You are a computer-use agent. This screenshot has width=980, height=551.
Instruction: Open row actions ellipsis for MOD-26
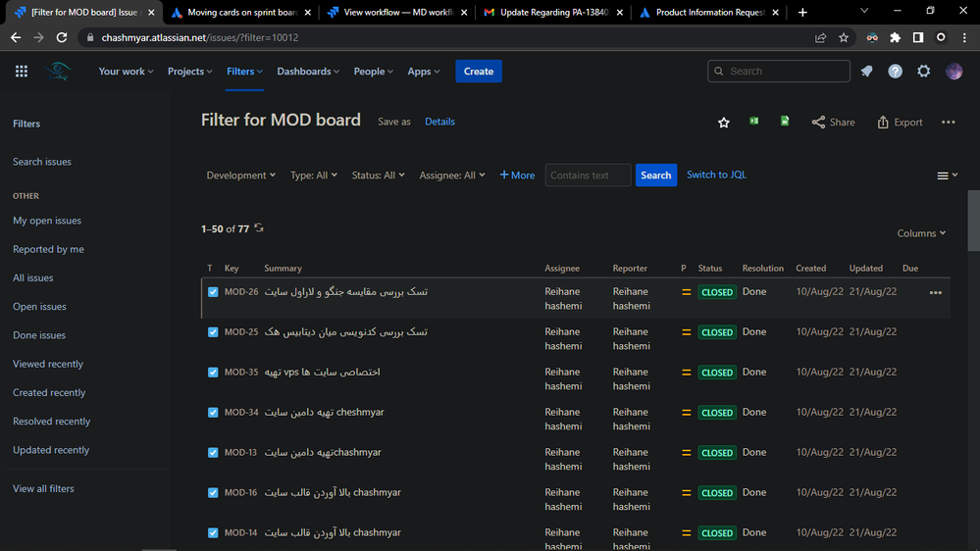coord(935,292)
